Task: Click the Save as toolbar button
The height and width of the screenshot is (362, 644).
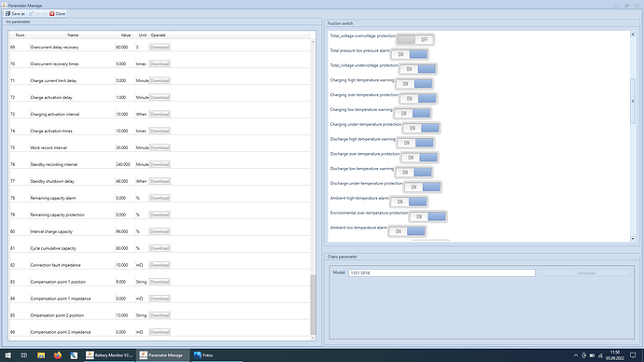Action: tap(15, 14)
